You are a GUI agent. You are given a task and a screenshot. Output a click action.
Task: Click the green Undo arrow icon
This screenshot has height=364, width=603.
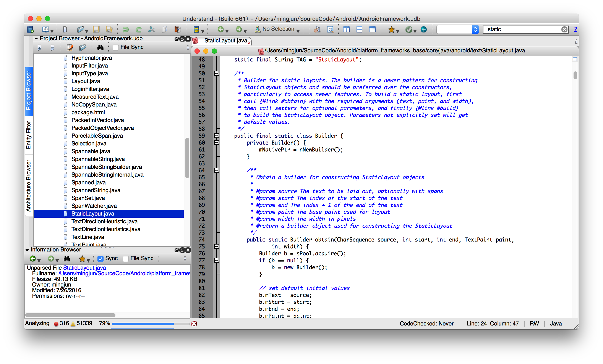[x=126, y=30]
